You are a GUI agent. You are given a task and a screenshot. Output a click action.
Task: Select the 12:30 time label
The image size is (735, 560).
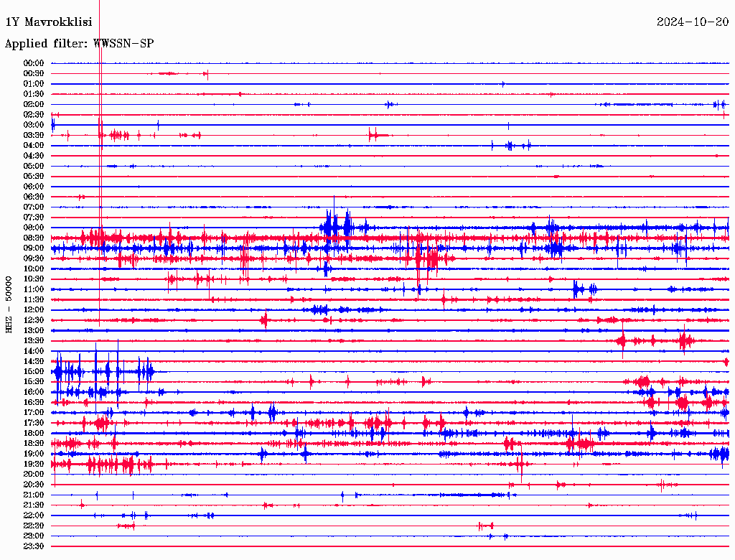34,320
